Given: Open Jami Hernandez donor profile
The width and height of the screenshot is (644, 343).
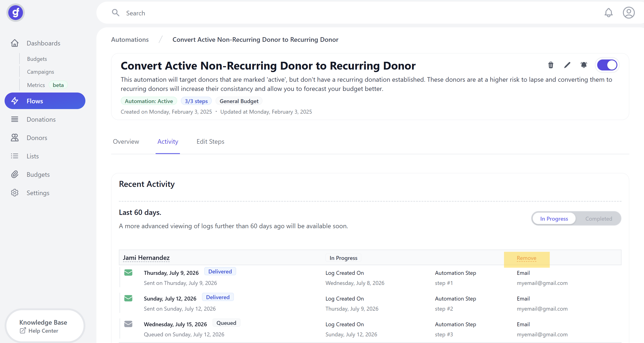Looking at the screenshot, I should tap(146, 258).
